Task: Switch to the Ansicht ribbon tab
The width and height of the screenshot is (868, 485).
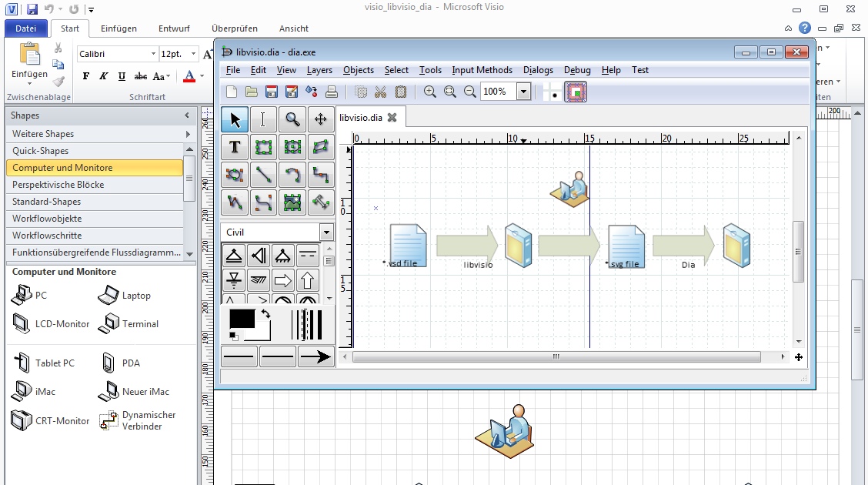Action: coord(293,28)
